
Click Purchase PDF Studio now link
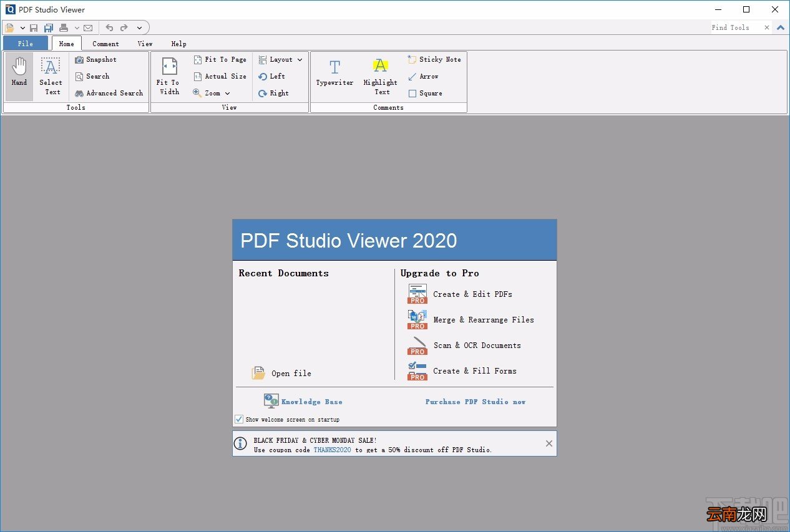tap(475, 402)
